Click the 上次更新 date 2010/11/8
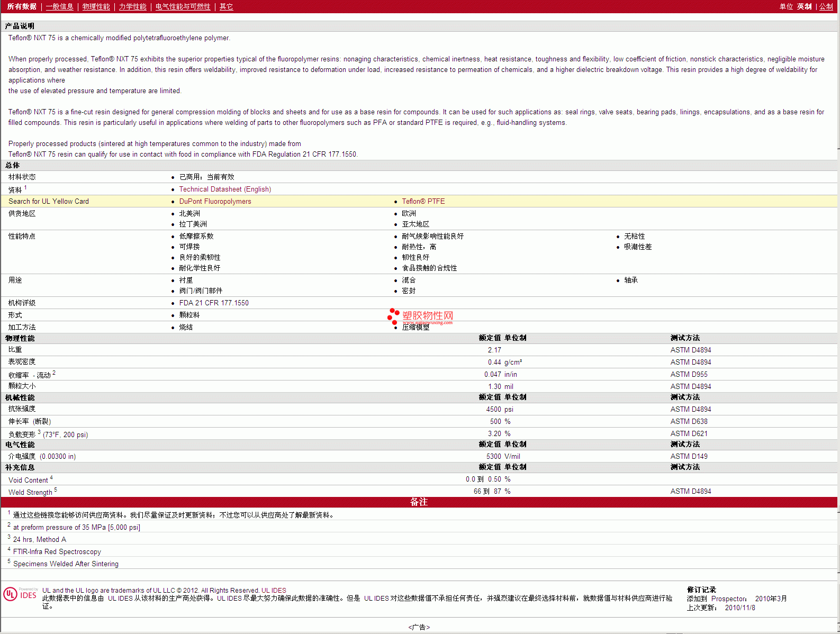The height and width of the screenshot is (634, 840). 740,608
